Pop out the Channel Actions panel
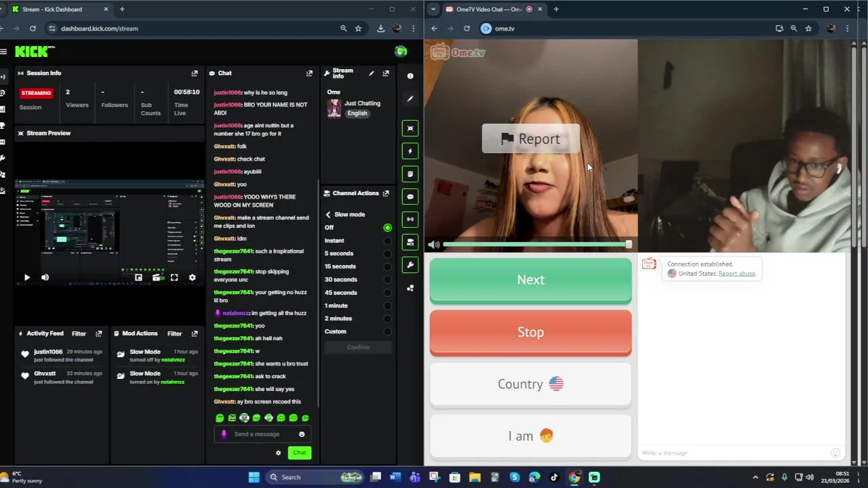This screenshot has width=868, height=488. [386, 193]
